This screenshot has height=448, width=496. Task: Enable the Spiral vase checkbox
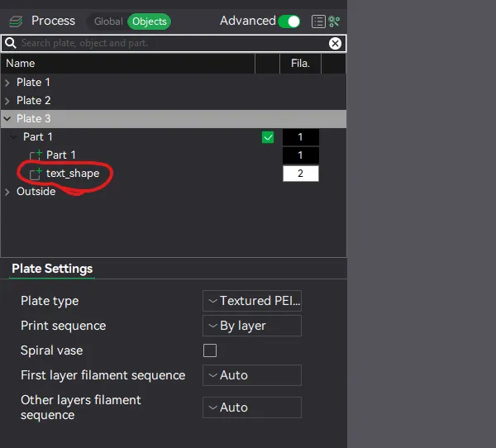click(210, 350)
